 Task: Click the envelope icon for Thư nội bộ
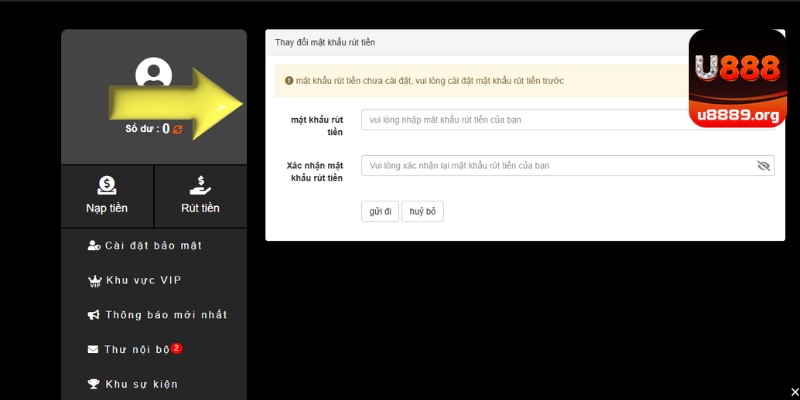(94, 350)
